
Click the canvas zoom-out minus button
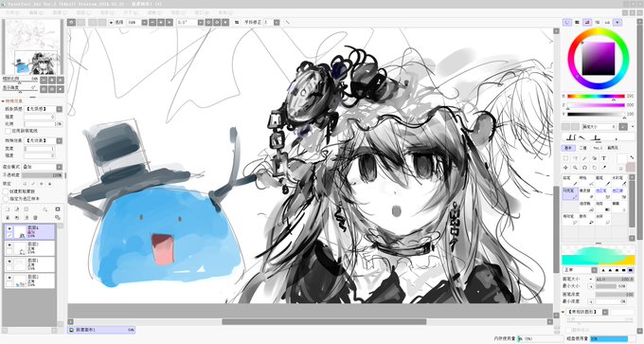point(152,22)
